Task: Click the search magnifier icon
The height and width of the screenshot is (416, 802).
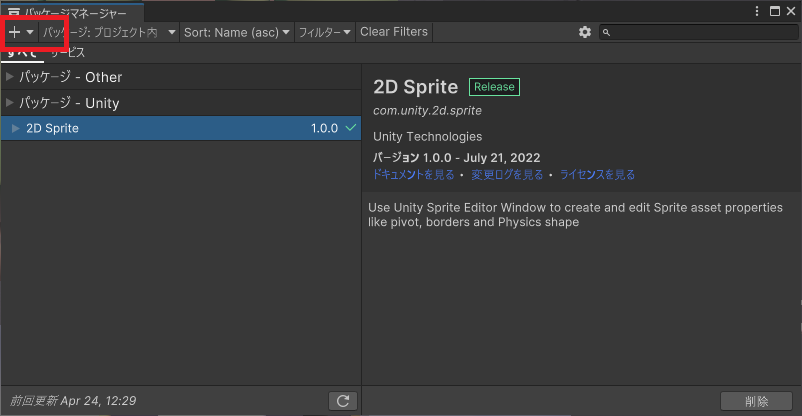Action: coord(608,33)
